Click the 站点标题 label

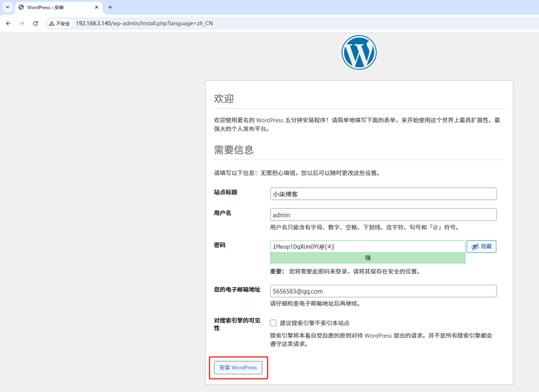pos(225,192)
